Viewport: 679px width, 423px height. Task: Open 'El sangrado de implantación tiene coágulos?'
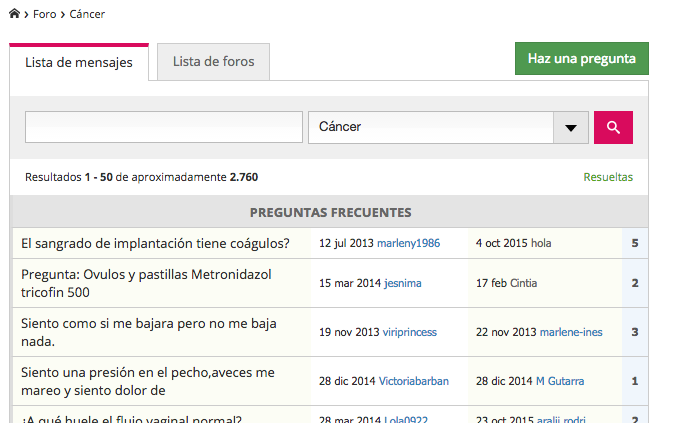point(155,243)
